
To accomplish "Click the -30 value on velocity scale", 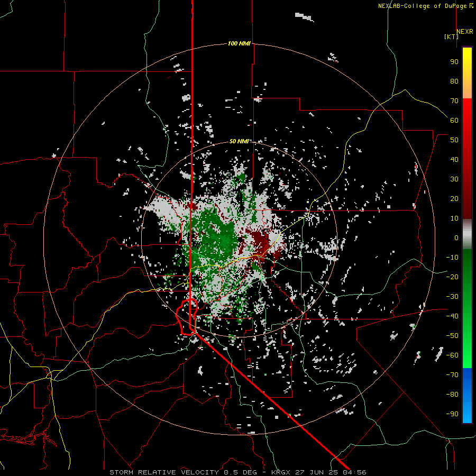I will click(x=452, y=297).
